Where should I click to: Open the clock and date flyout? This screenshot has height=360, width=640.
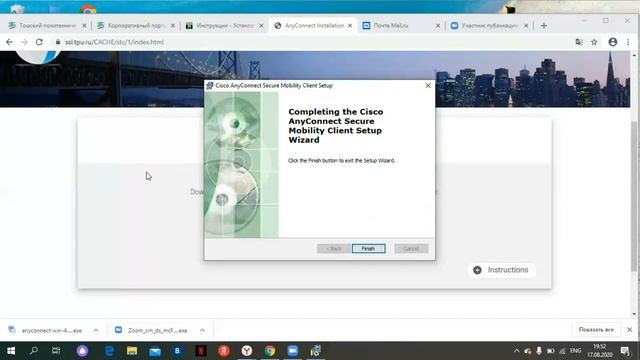pyautogui.click(x=600, y=351)
